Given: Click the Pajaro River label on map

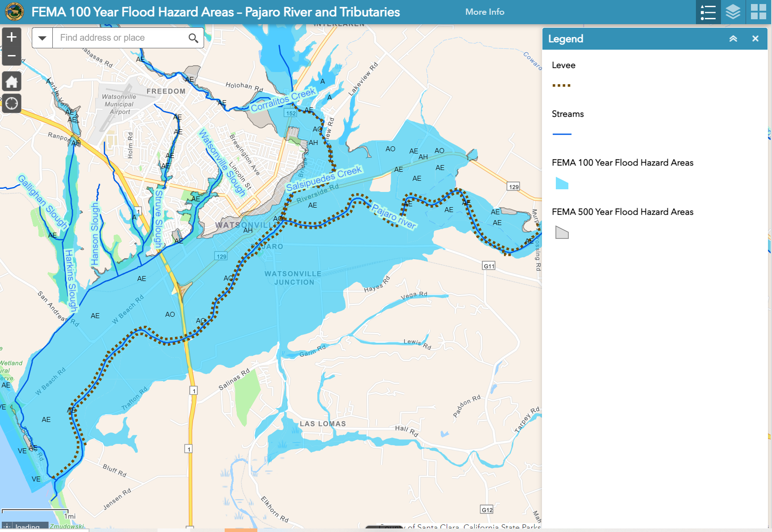Looking at the screenshot, I should [x=394, y=217].
